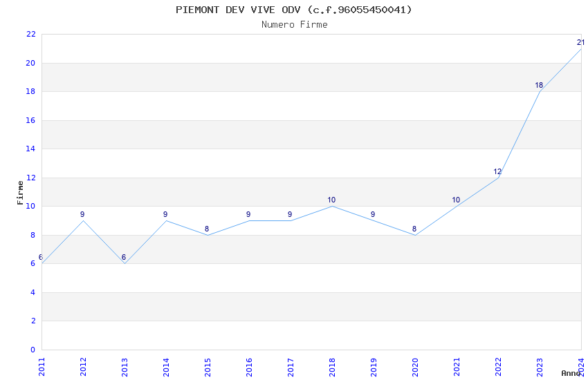Click the y-axis tick label 0

click(x=33, y=350)
